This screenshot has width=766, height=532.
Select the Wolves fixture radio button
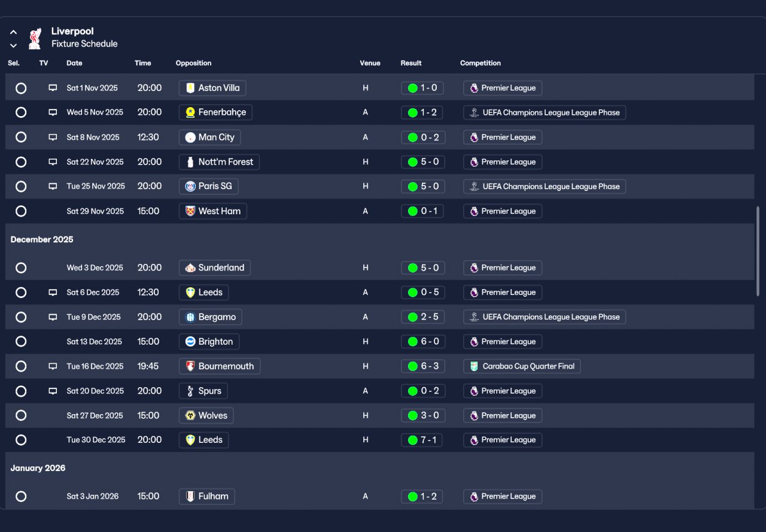pyautogui.click(x=21, y=415)
